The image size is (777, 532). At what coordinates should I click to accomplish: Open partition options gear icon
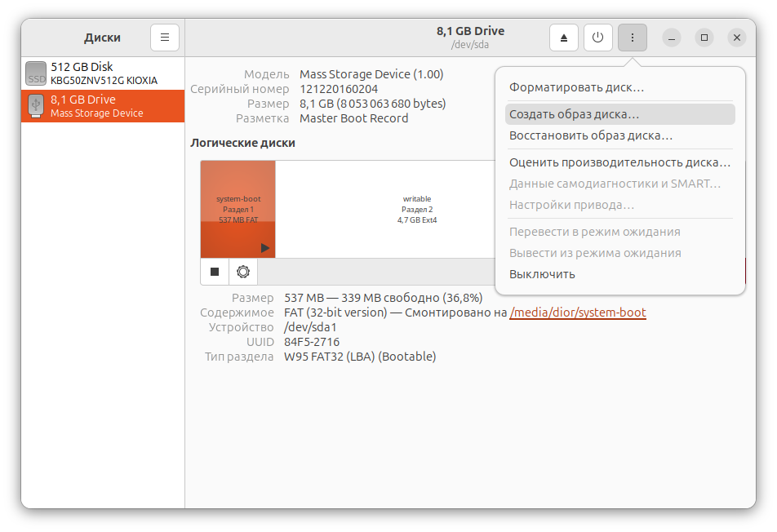242,272
